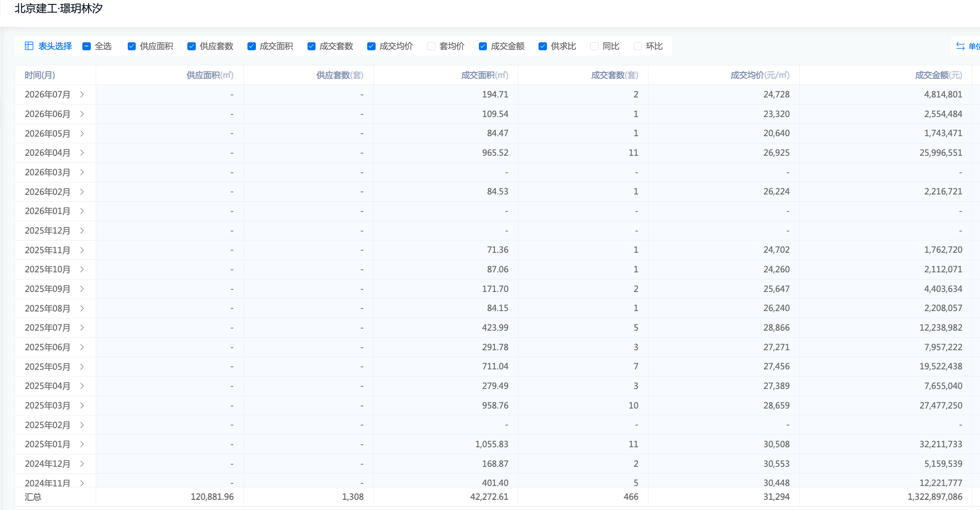Uncheck the 成交套数 checkbox
Image resolution: width=980 pixels, height=510 pixels.
click(x=312, y=46)
